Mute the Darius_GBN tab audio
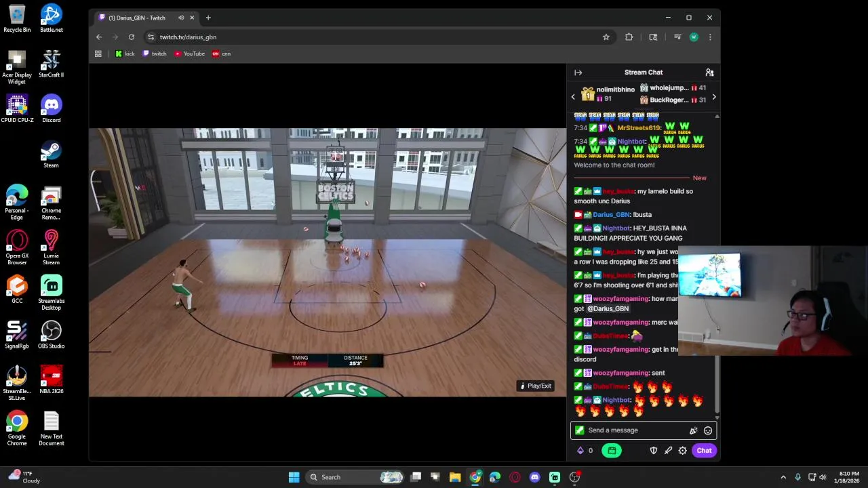868x488 pixels. 181,18
